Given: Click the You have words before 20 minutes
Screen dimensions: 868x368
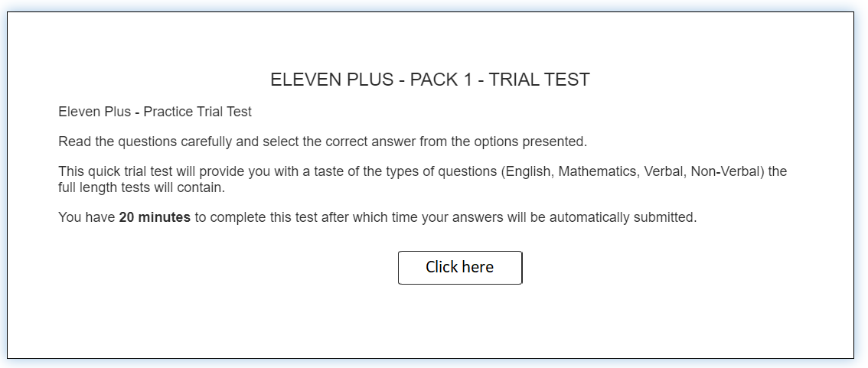Looking at the screenshot, I should pos(86,217).
